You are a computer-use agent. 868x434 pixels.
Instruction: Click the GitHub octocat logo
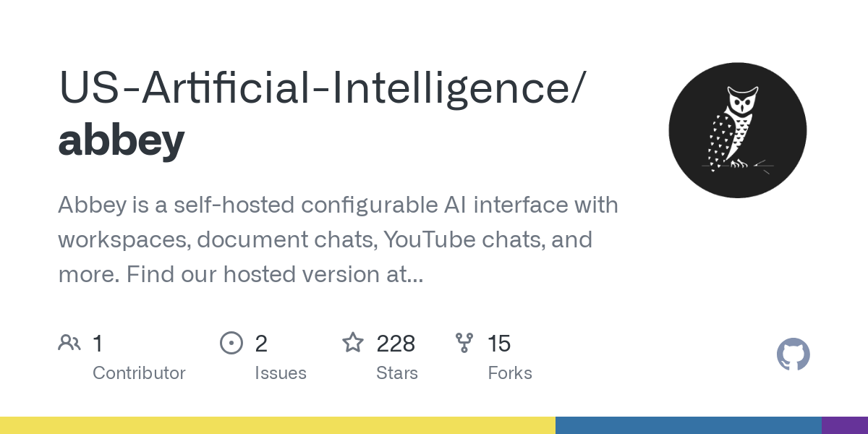[793, 355]
